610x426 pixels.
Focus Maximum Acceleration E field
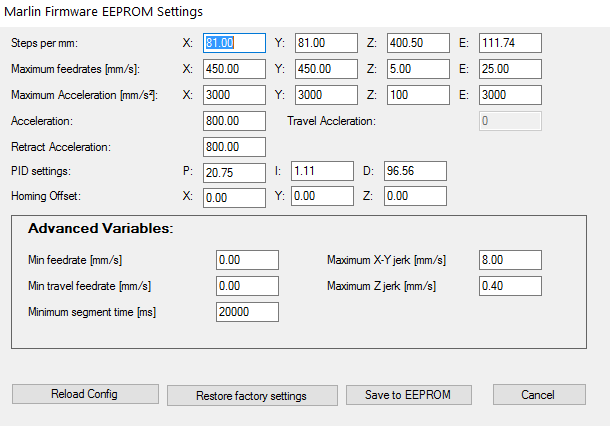pos(510,95)
